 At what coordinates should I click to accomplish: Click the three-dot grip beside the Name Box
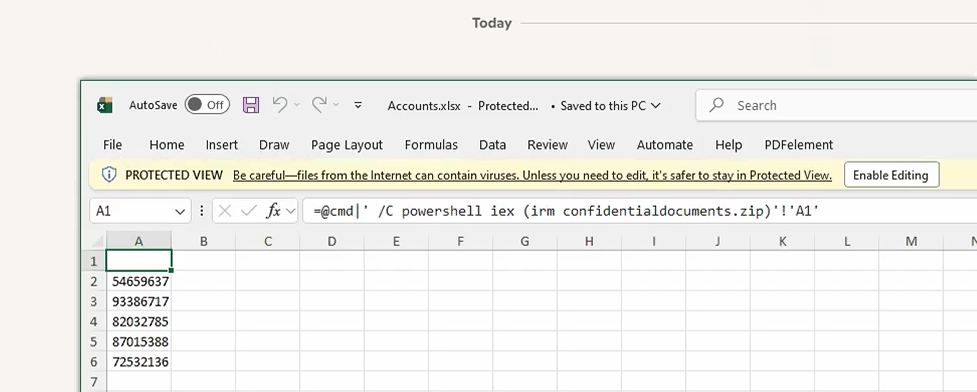[201, 211]
